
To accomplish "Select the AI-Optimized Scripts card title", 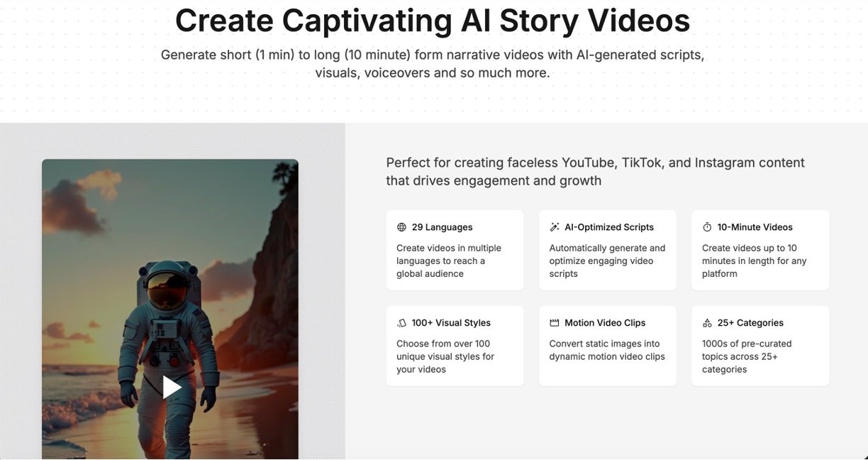I will (x=609, y=227).
